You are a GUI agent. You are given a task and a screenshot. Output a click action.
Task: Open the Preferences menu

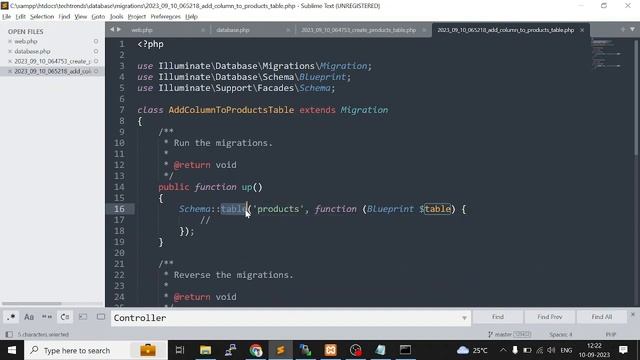coord(165,17)
